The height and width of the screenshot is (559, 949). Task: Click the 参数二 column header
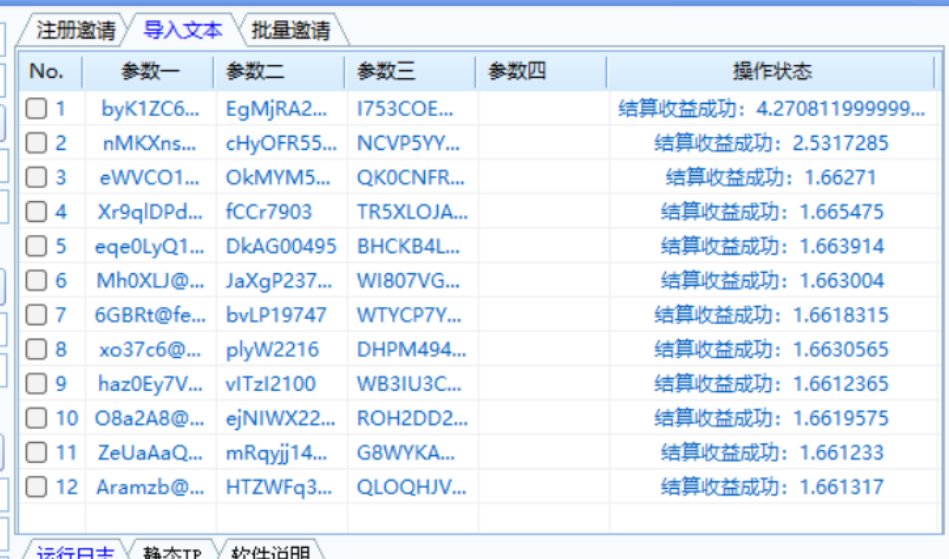[255, 71]
